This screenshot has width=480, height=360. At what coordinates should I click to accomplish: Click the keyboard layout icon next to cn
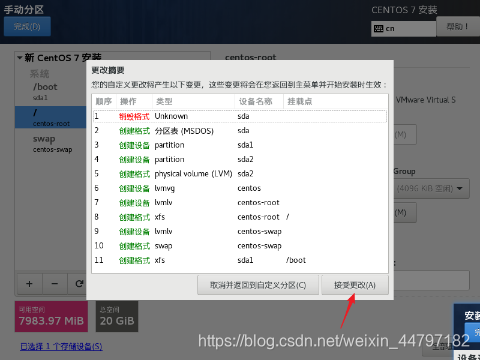click(378, 29)
